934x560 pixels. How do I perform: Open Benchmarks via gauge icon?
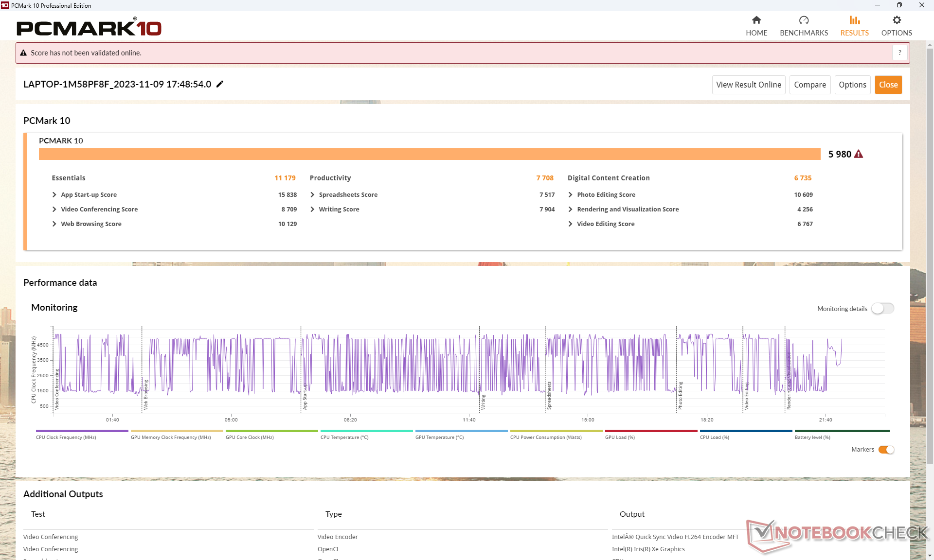coord(804,20)
